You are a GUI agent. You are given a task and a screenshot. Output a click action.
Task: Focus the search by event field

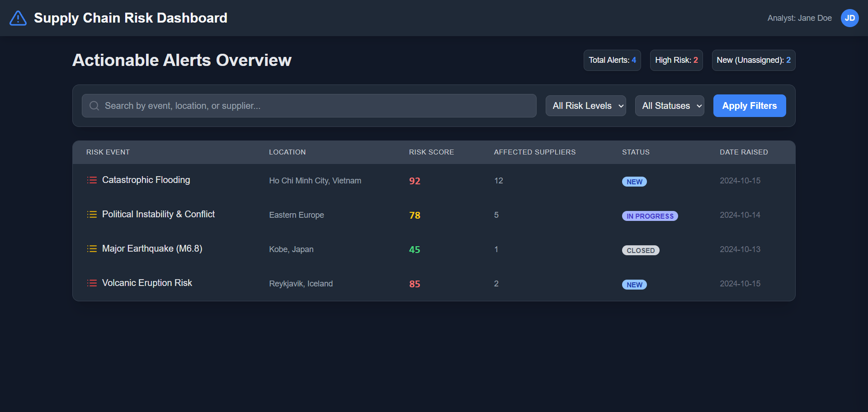(x=309, y=106)
